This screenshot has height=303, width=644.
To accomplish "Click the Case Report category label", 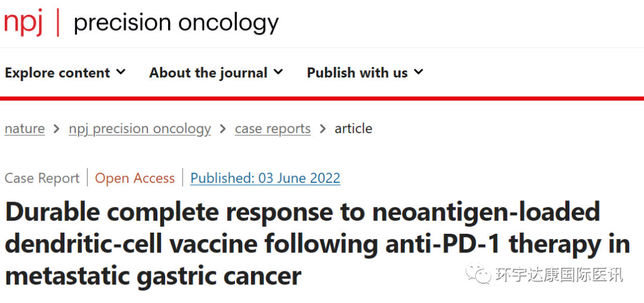I will click(42, 178).
